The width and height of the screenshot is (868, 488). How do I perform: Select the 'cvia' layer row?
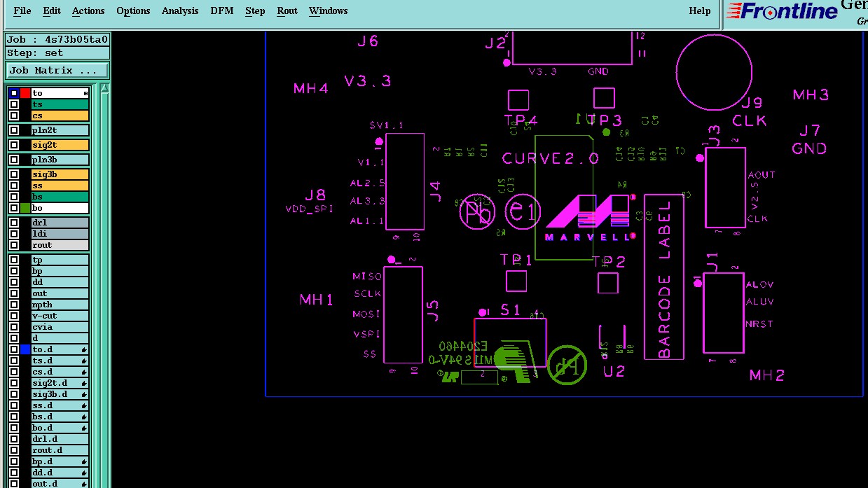click(x=60, y=327)
